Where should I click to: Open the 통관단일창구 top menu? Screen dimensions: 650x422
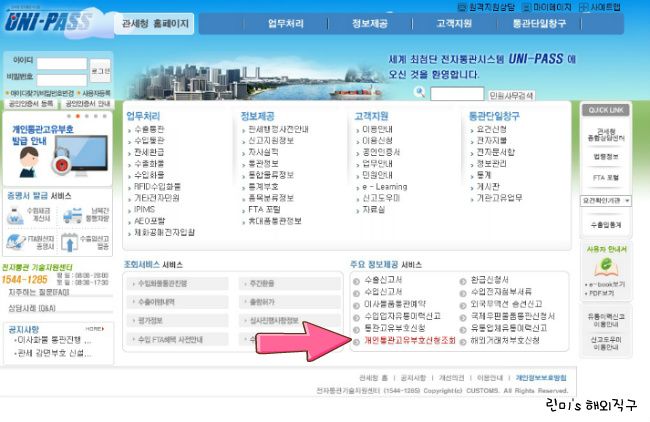click(x=539, y=24)
